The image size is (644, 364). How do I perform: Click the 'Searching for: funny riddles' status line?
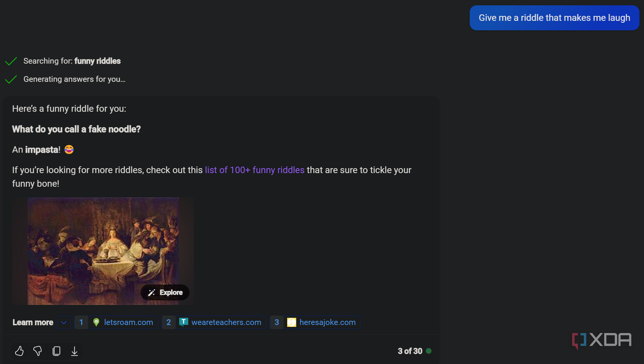72,61
